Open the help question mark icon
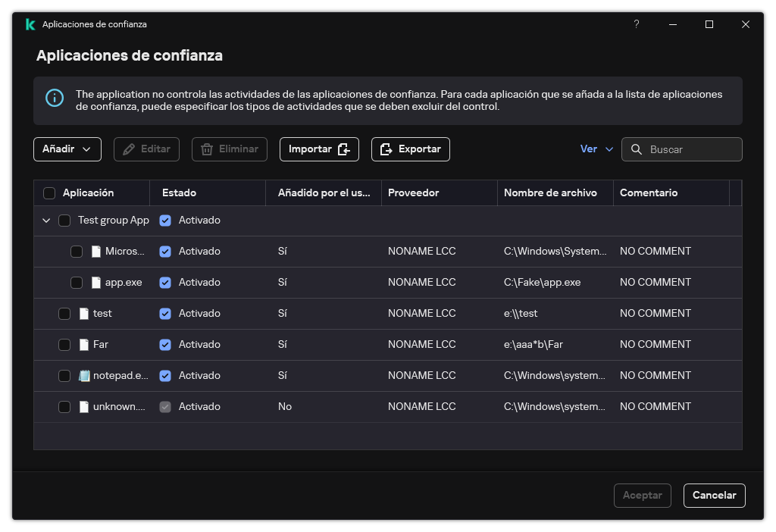This screenshot has width=776, height=532. click(x=636, y=23)
